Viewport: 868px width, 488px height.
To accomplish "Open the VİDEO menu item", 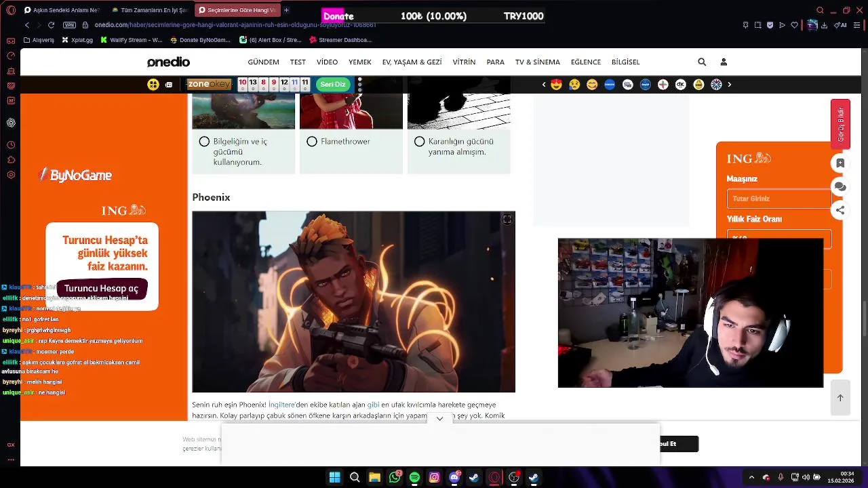I will click(327, 62).
